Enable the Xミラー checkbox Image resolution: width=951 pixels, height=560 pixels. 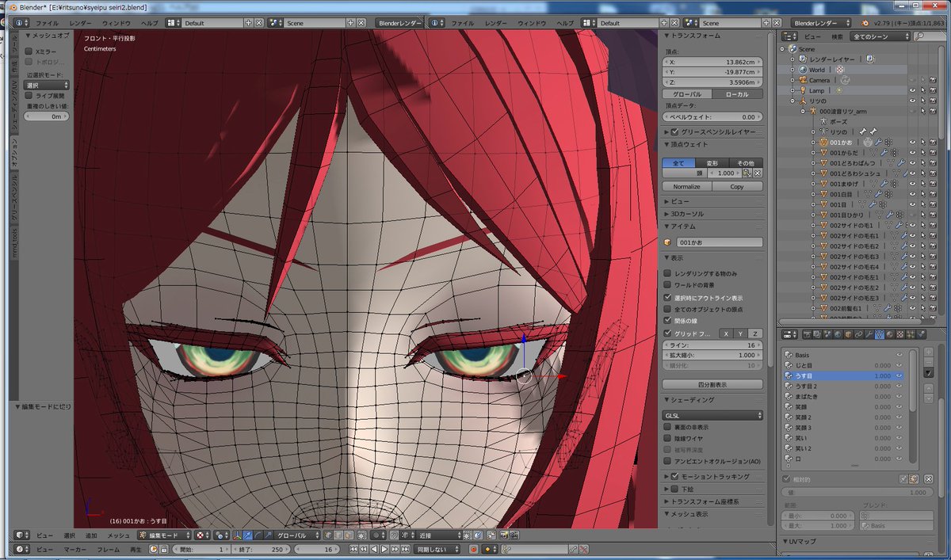[x=29, y=51]
